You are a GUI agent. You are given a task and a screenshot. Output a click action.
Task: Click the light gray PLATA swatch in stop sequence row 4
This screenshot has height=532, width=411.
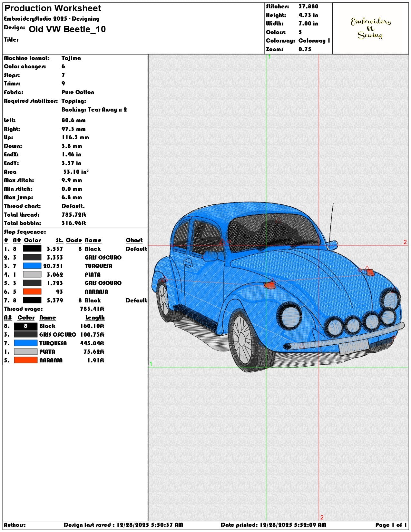pos(32,274)
